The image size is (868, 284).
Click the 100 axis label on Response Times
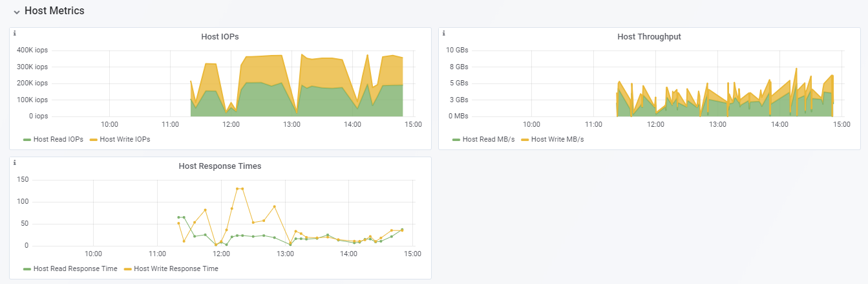tap(23, 201)
